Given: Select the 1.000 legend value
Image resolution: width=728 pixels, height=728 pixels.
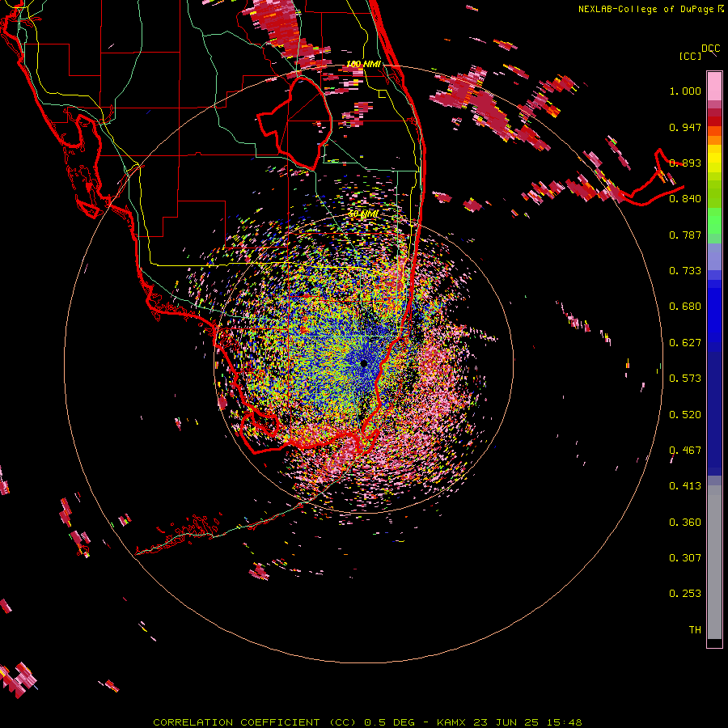Looking at the screenshot, I should point(685,91).
